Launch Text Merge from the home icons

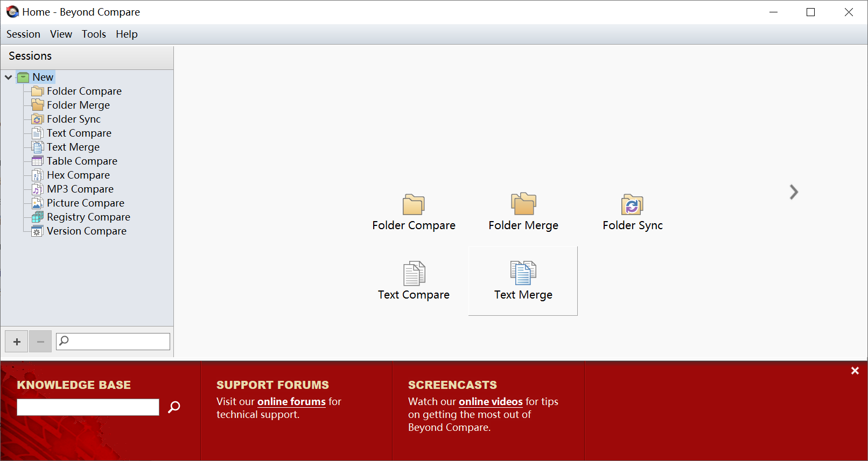pos(523,281)
